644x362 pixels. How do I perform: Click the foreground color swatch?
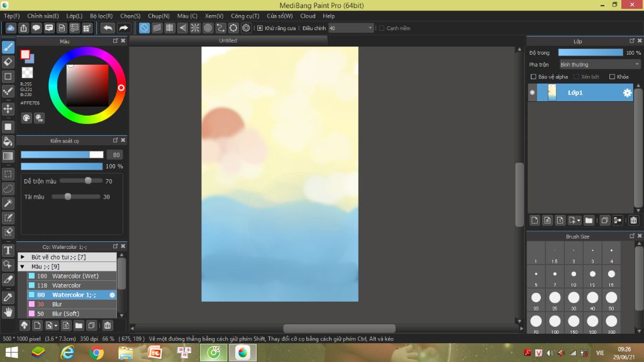tap(25, 55)
